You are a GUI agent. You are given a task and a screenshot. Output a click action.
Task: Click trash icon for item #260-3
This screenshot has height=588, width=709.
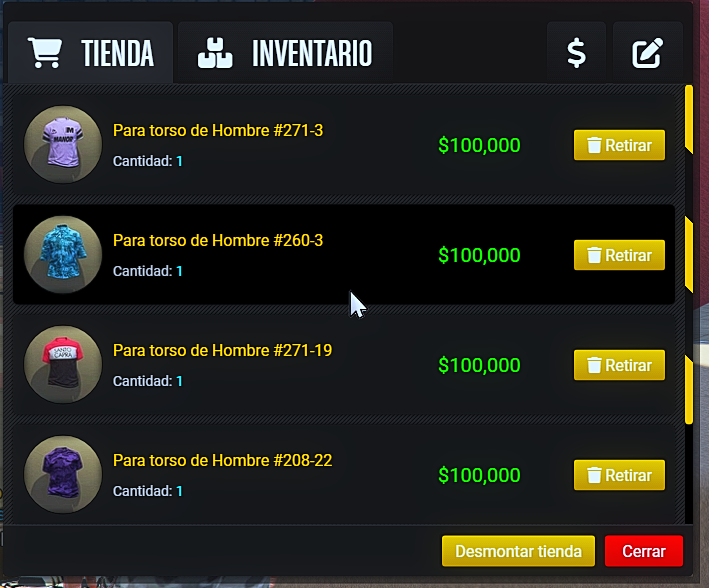click(x=594, y=255)
